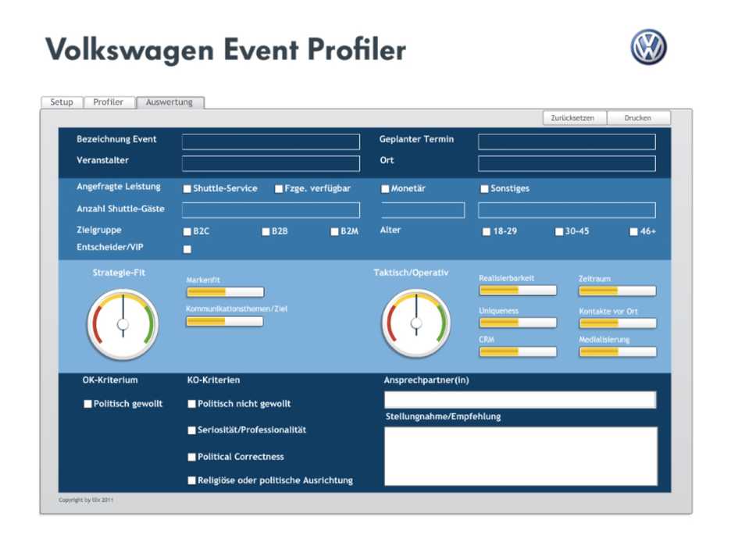
Task: Click the Zurücksetzen button
Action: [x=575, y=118]
